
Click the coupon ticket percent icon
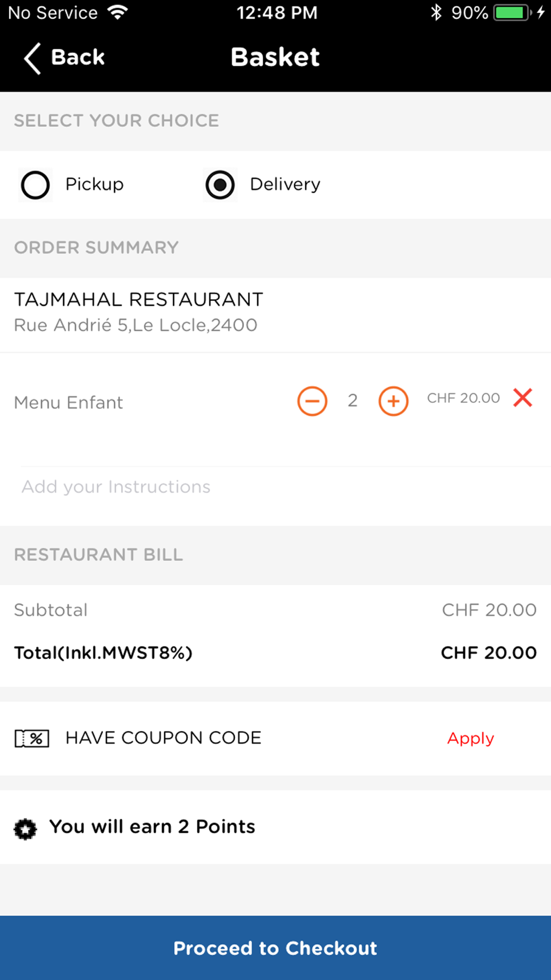click(x=32, y=738)
